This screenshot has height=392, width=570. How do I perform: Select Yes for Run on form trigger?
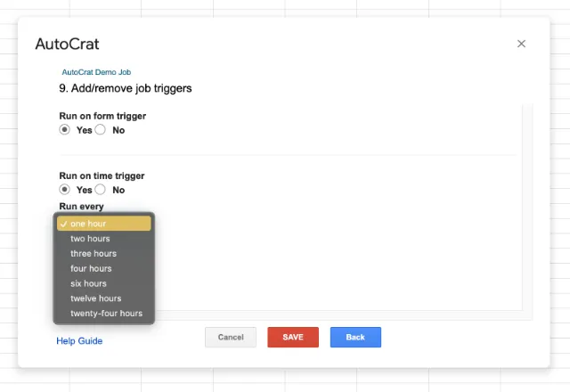tap(65, 130)
